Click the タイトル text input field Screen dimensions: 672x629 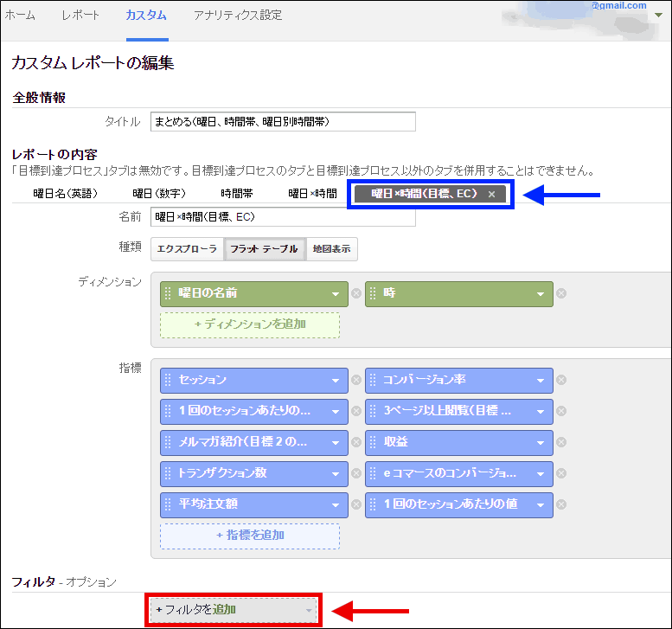[x=282, y=121]
